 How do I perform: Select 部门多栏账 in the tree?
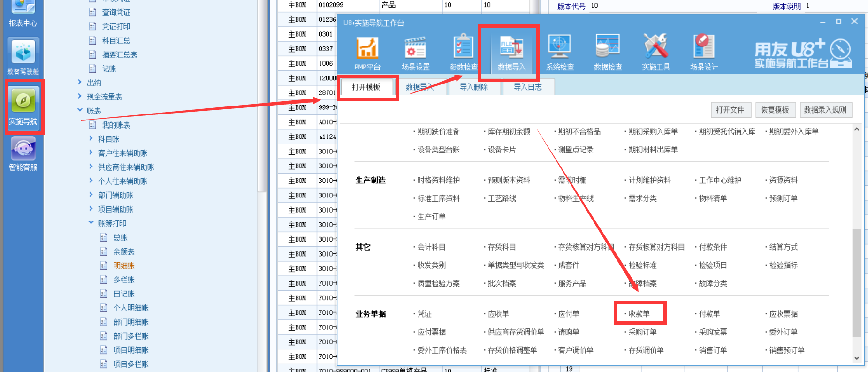131,336
